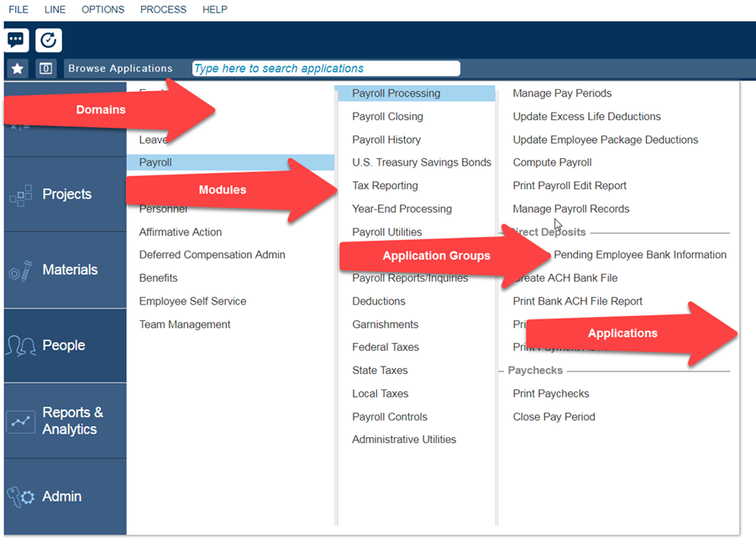Open Reports & Analytics chart icon
756x549 pixels.
click(21, 421)
